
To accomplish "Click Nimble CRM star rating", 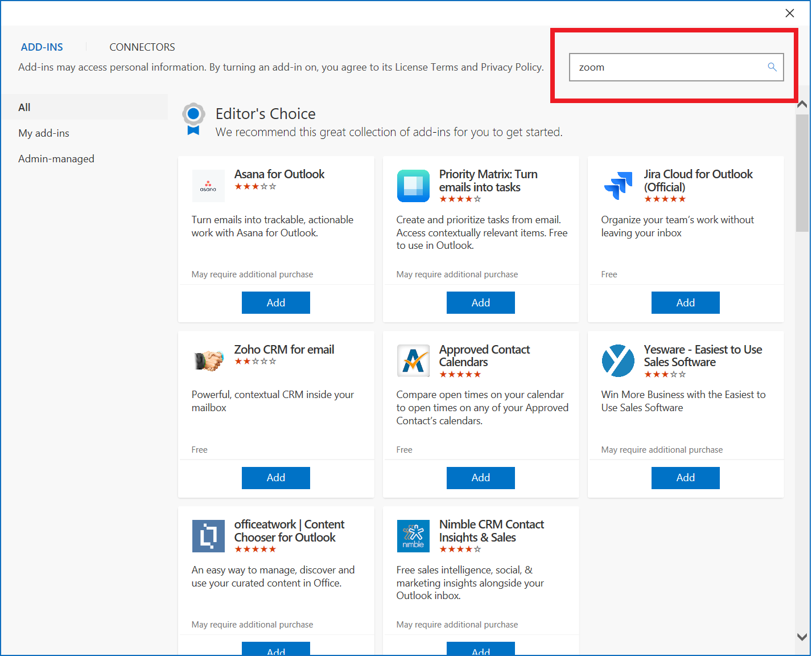I will pyautogui.click(x=460, y=550).
